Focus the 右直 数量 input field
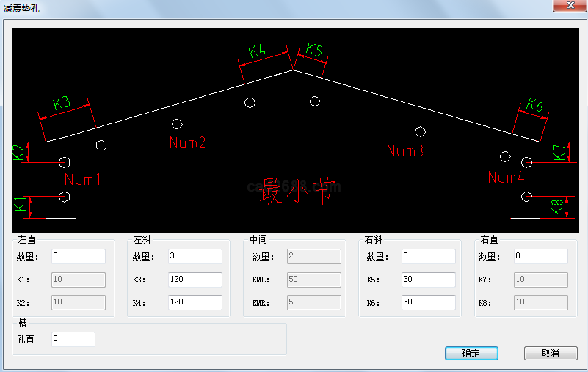 pyautogui.click(x=540, y=256)
